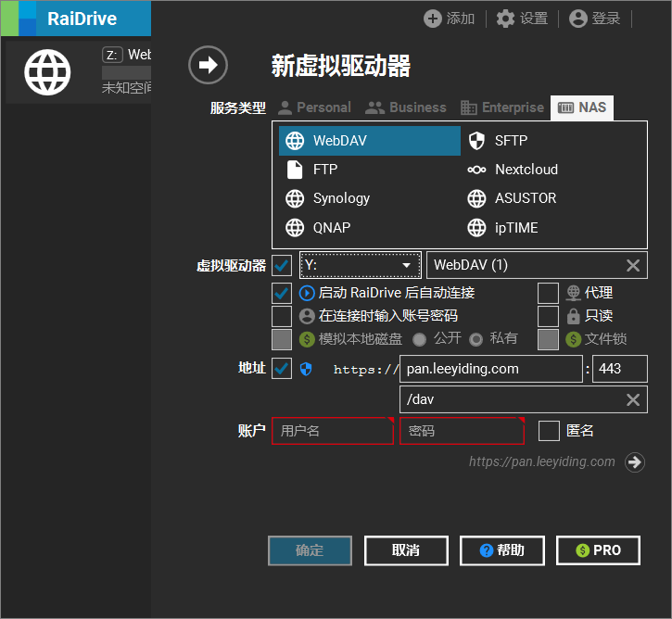
Task: Click the Z: drive globe icon in sidebar
Action: pos(47,71)
